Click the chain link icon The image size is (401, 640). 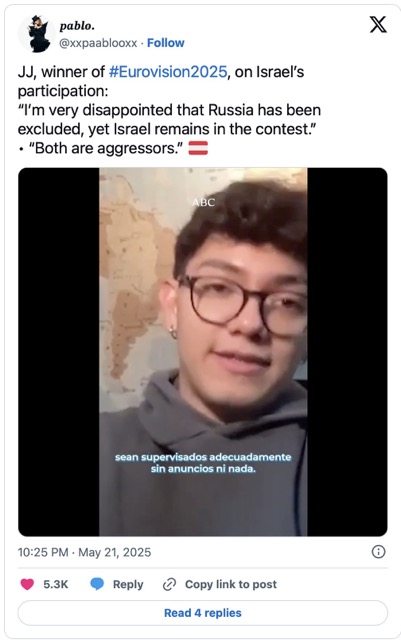[169, 584]
